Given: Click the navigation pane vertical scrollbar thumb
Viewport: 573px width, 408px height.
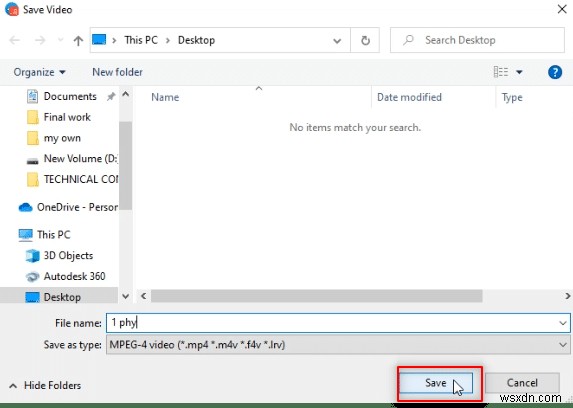Looking at the screenshot, I should 125,166.
